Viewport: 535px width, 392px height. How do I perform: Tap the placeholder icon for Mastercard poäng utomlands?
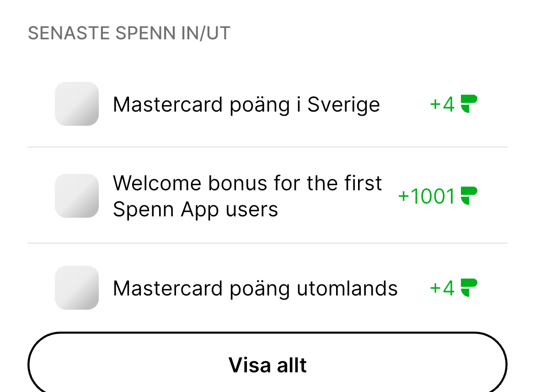click(x=77, y=288)
